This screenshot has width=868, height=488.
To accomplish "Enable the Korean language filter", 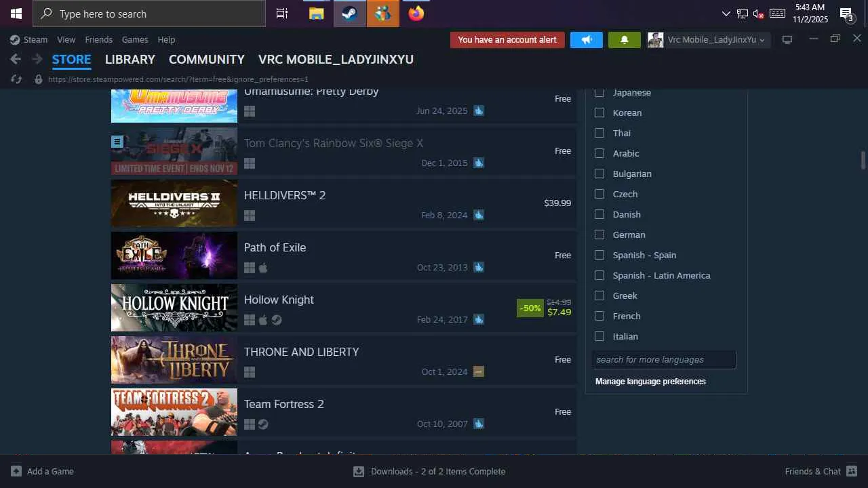I will pyautogui.click(x=599, y=113).
